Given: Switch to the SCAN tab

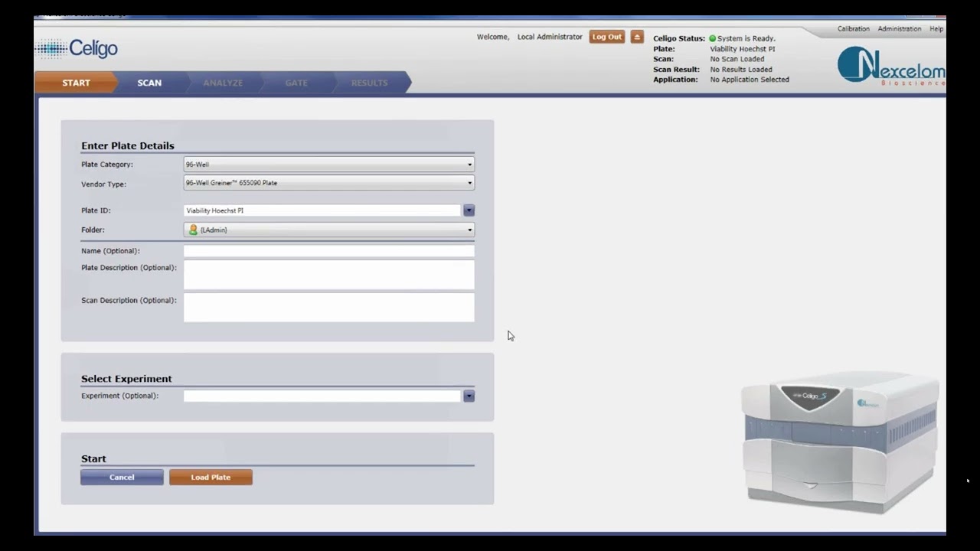Looking at the screenshot, I should [149, 83].
